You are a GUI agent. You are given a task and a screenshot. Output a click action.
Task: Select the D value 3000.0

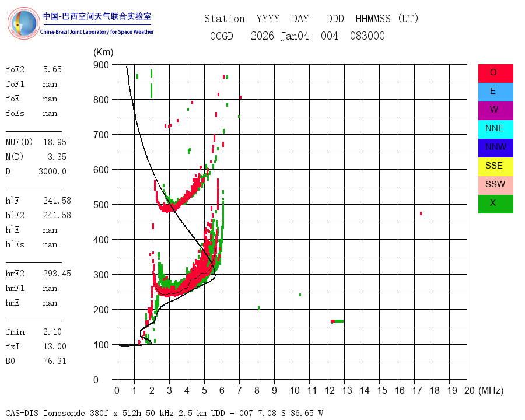pyautogui.click(x=52, y=171)
